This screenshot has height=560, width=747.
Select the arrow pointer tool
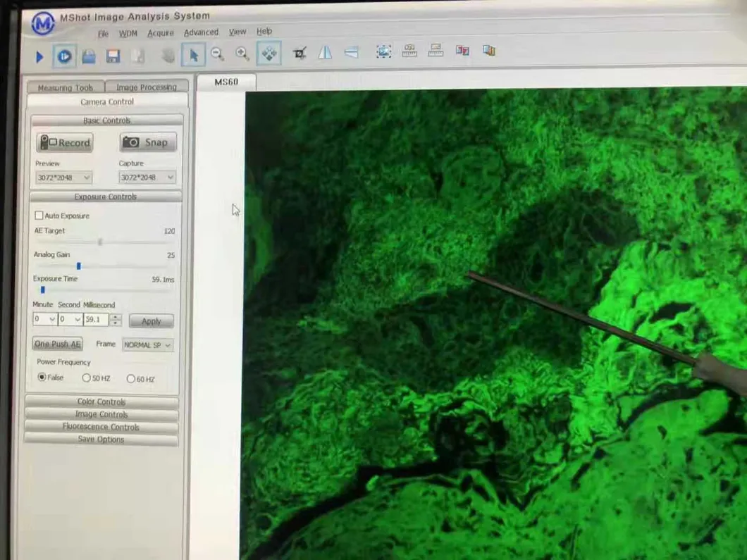coord(192,55)
